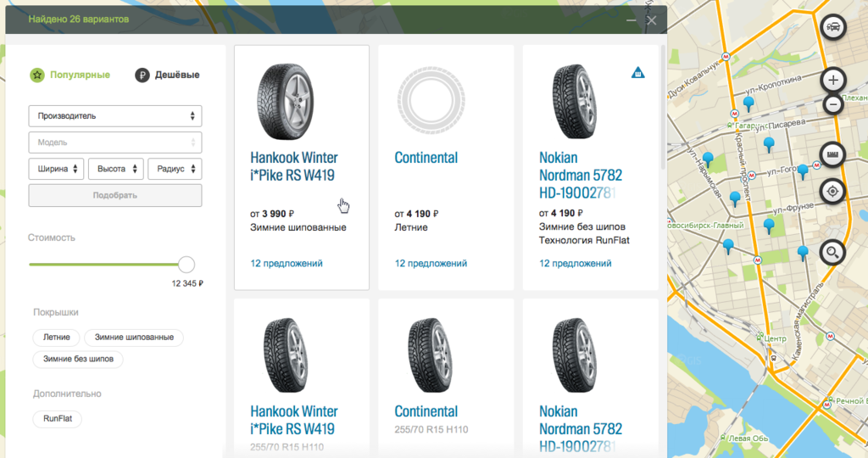Click the map pin near ул. Нарымская
This screenshot has width=868, height=458.
coord(708,159)
